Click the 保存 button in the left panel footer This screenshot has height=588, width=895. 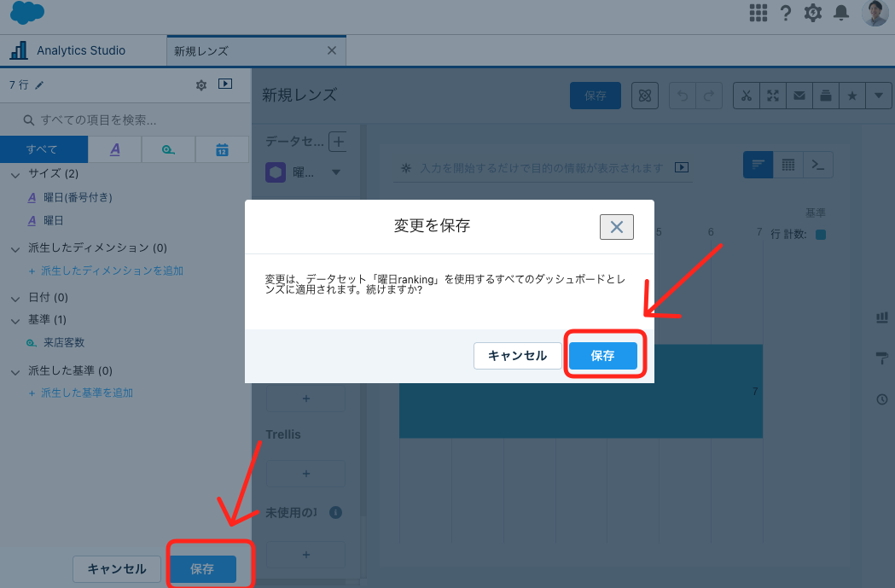pyautogui.click(x=202, y=568)
